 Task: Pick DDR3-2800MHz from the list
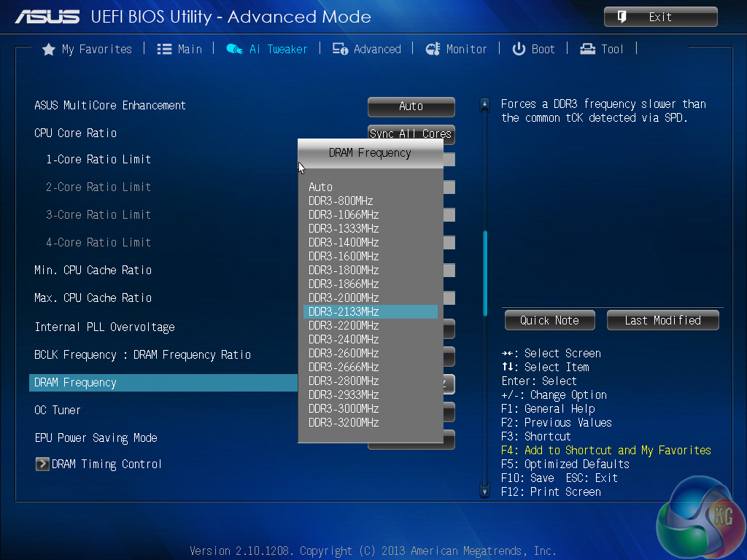pyautogui.click(x=370, y=381)
